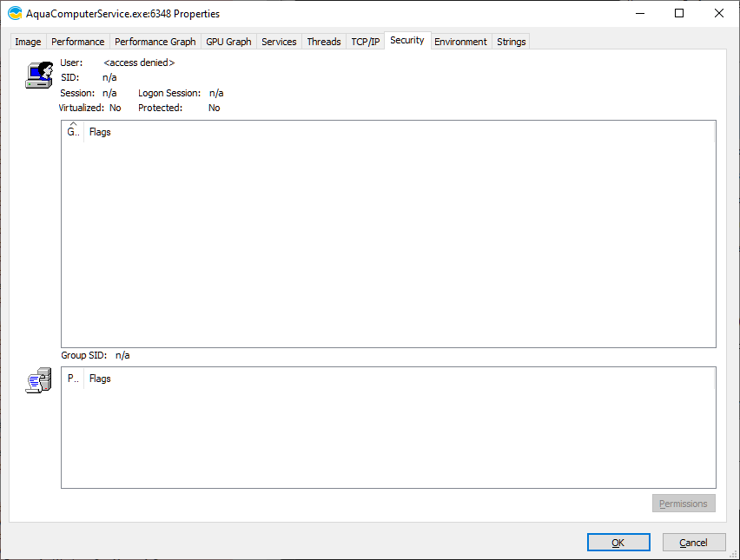
Task: Switch to the Services tab
Action: coord(279,42)
